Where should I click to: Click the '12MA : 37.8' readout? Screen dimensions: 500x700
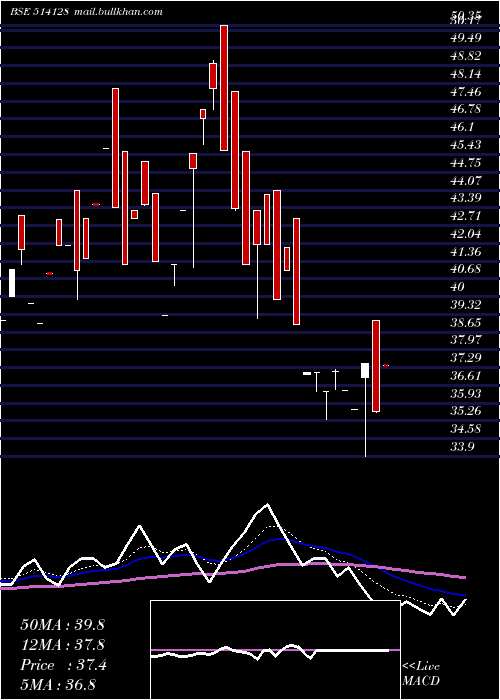[x=62, y=645]
